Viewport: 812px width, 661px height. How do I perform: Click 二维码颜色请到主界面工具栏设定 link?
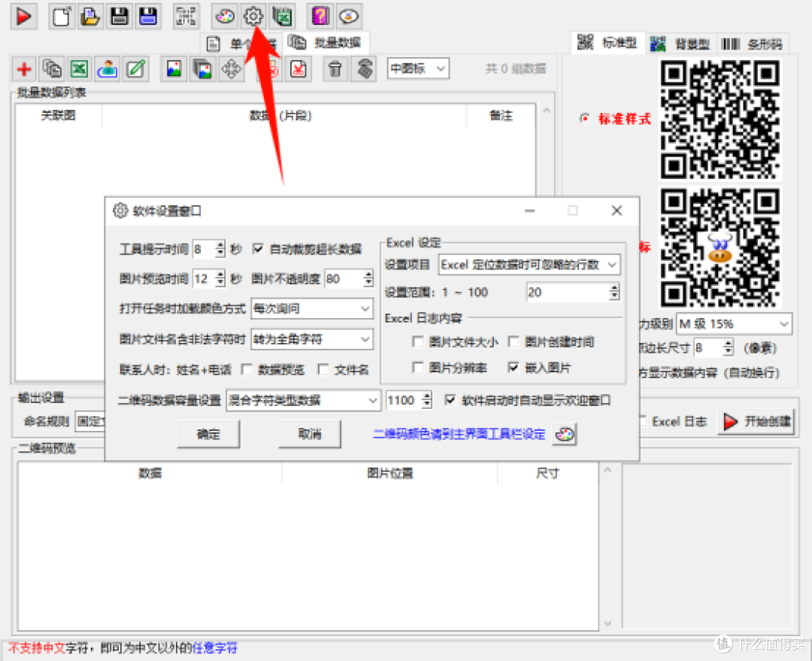click(459, 434)
